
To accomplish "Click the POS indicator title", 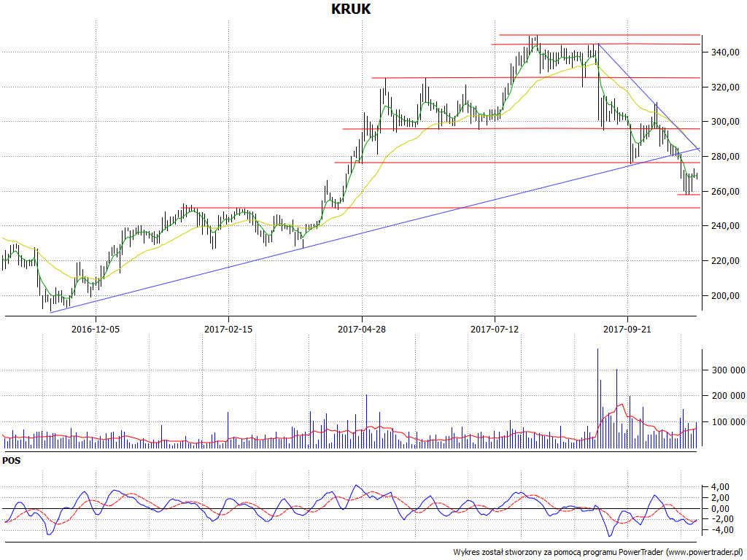I will (x=12, y=461).
